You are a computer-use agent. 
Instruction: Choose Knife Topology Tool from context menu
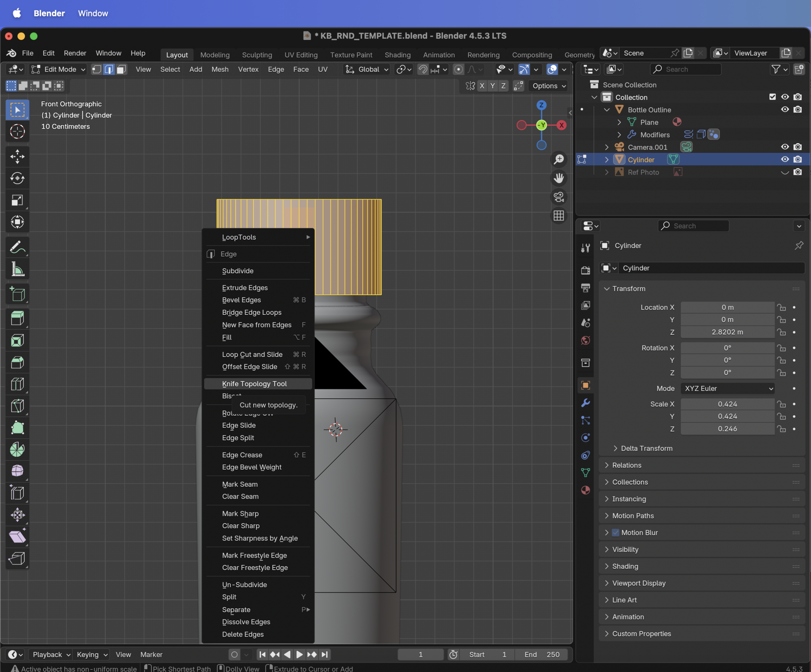pyautogui.click(x=258, y=384)
